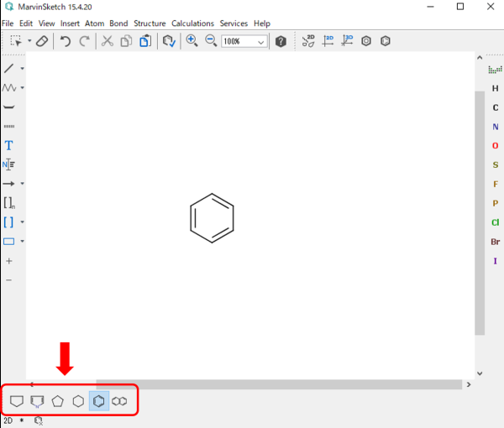Choose the Nitrogen atom button

496,127
